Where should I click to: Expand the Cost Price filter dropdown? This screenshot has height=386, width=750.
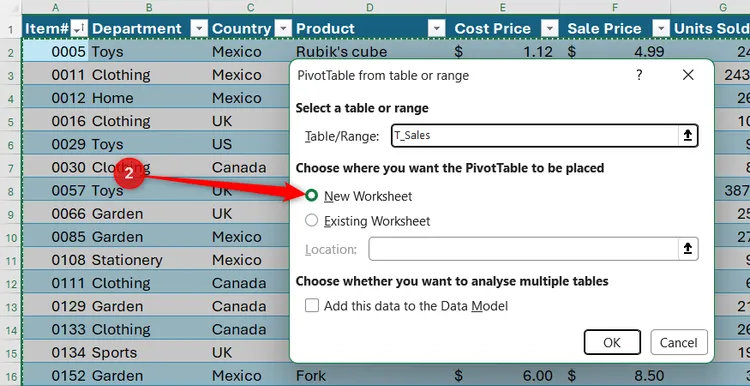click(550, 29)
